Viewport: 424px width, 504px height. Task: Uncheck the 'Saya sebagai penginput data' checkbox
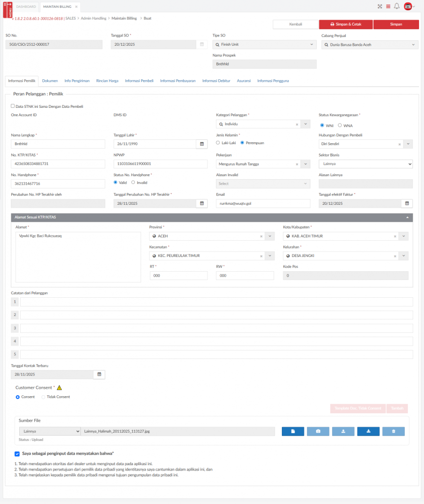coord(17,453)
